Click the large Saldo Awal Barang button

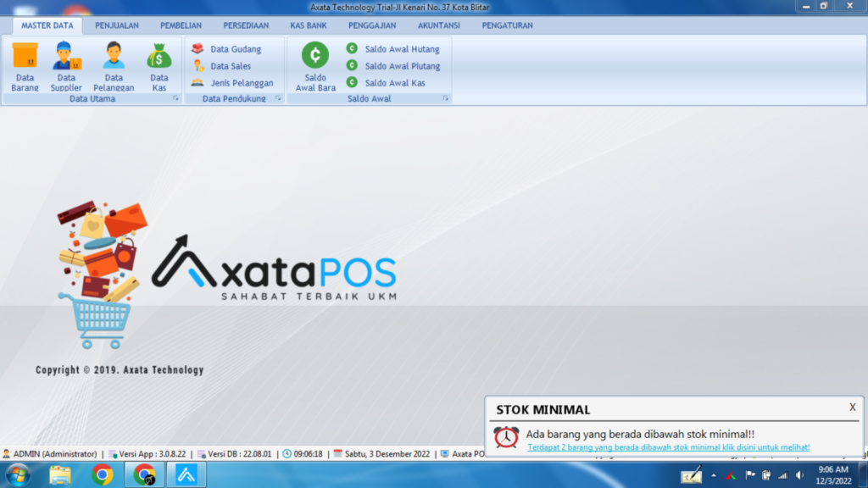click(315, 66)
